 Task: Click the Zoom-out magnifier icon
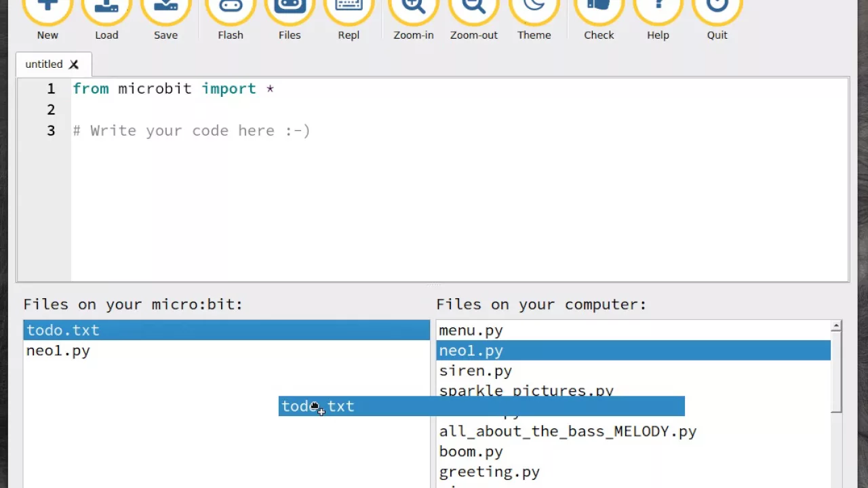(474, 12)
